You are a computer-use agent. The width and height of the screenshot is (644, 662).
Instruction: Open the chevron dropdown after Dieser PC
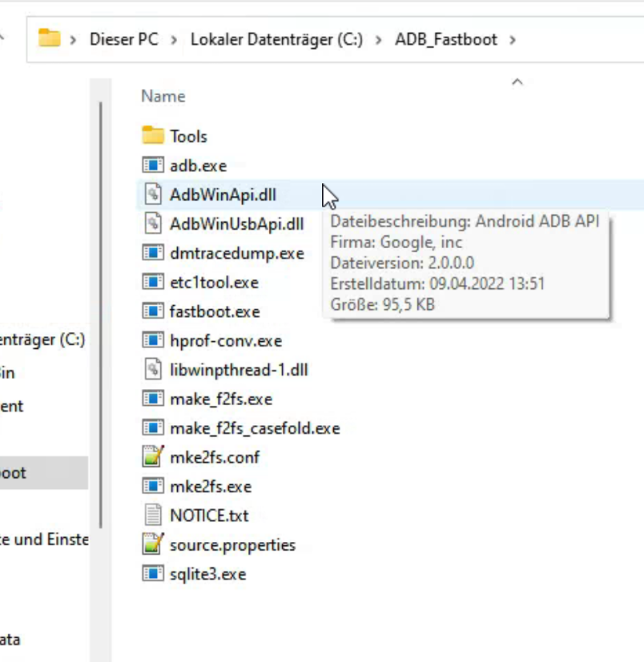point(174,39)
